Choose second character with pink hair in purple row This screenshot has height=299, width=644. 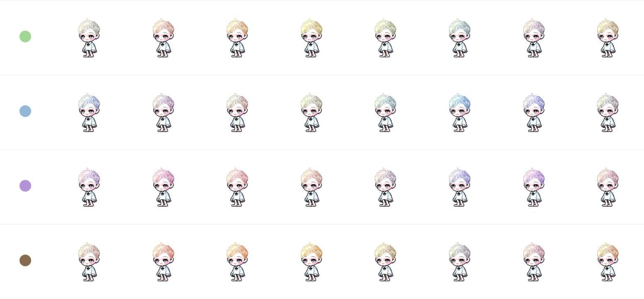tap(163, 187)
